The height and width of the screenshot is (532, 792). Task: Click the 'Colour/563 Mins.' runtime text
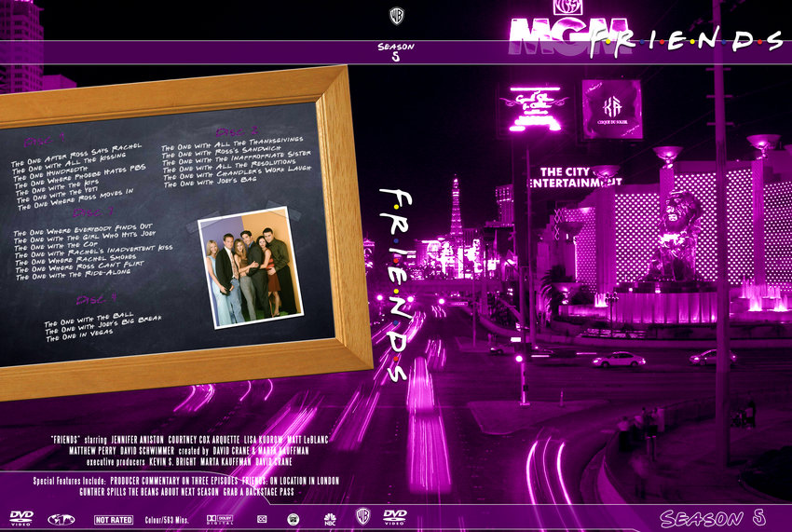coord(167,520)
